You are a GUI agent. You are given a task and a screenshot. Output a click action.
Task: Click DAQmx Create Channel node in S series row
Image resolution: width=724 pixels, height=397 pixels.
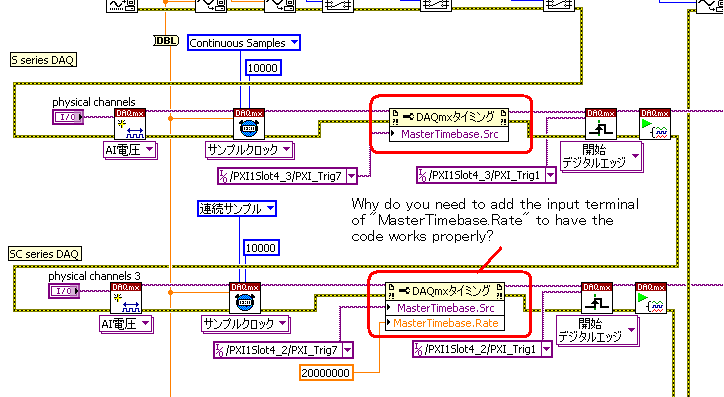click(130, 124)
